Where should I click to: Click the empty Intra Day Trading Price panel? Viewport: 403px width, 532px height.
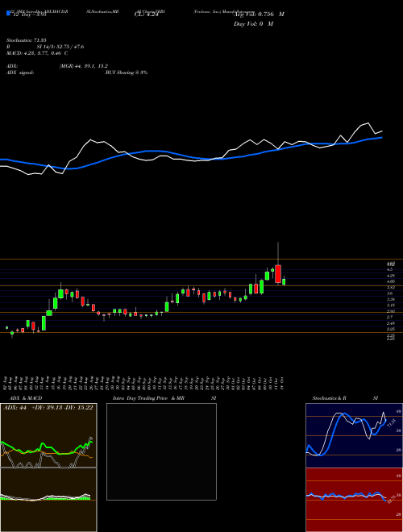161,451
